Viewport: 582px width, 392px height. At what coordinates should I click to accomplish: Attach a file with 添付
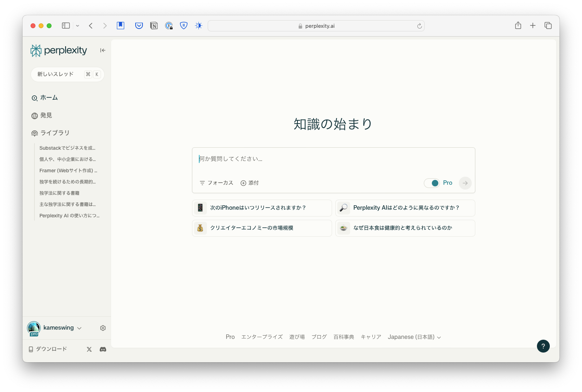(250, 183)
